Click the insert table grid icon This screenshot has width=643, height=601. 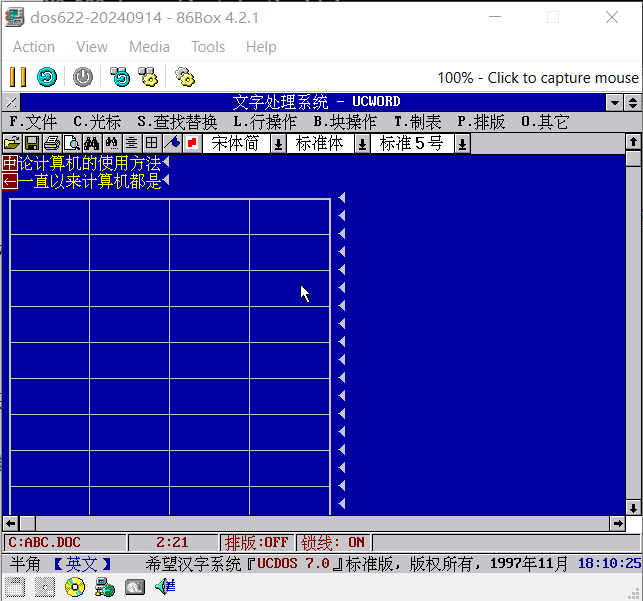pos(151,144)
